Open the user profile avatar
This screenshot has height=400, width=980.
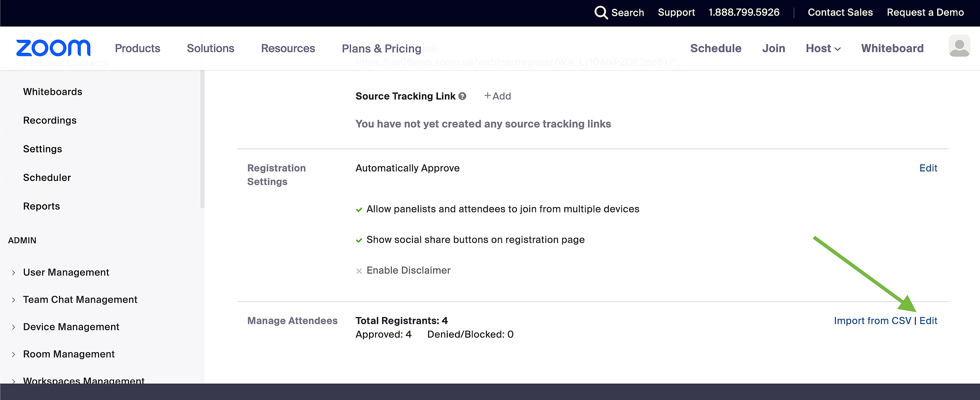coord(959,46)
